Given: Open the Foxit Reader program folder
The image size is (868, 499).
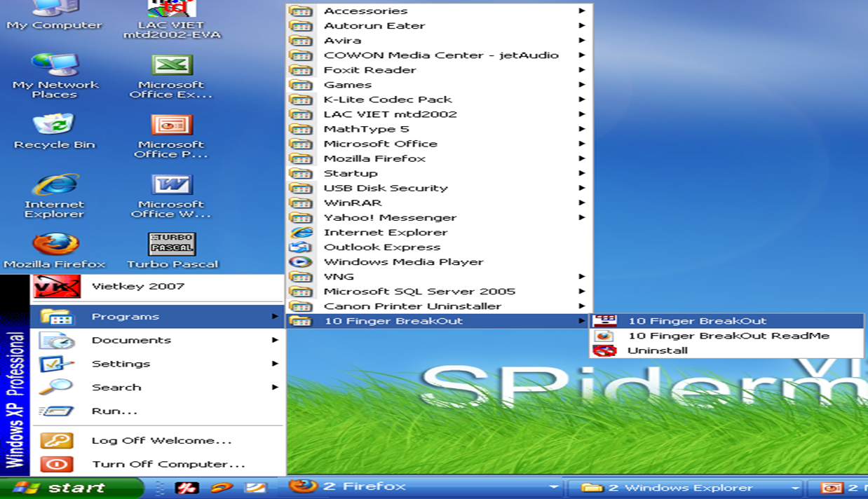Looking at the screenshot, I should click(439, 70).
